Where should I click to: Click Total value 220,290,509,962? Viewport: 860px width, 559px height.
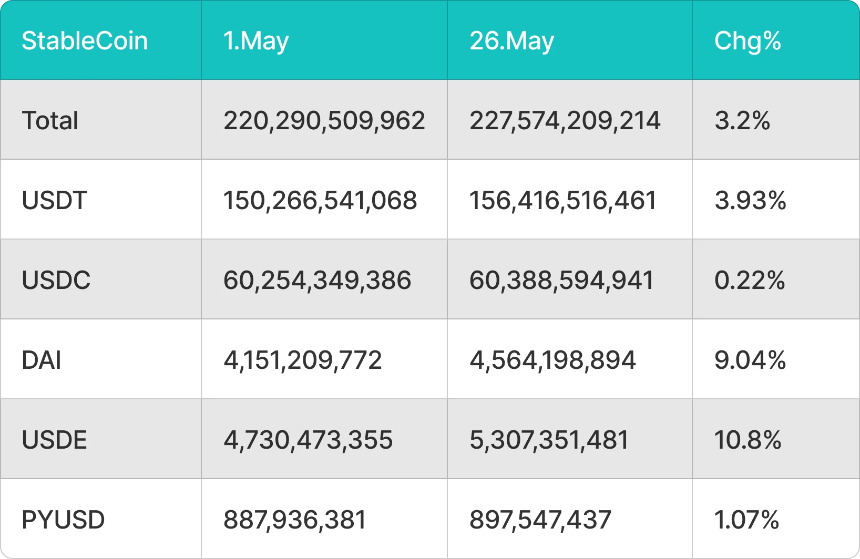click(x=324, y=121)
